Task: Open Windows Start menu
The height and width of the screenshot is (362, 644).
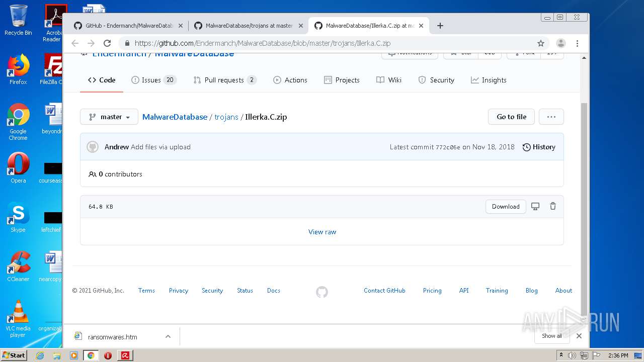Action: (14, 355)
